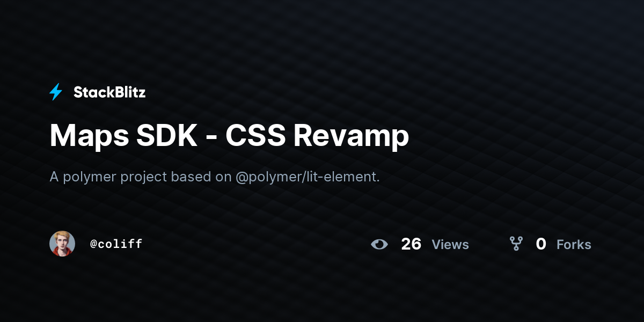
Task: Click the 26 views count
Action: (411, 244)
